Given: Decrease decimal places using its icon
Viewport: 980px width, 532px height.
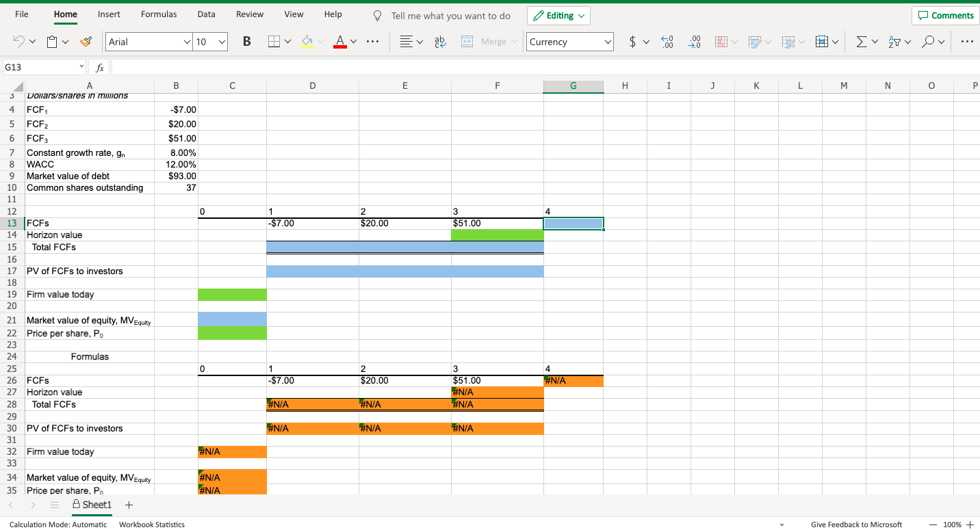Looking at the screenshot, I should 694,42.
